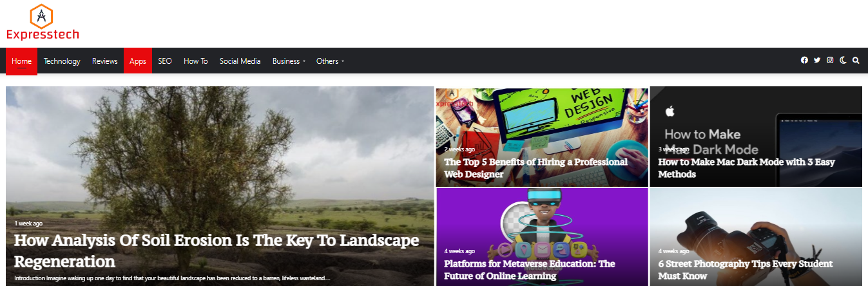Screen dimensions: 868x286
Task: Click '4 weeks ago' on the metaverse card
Action: [x=459, y=251]
